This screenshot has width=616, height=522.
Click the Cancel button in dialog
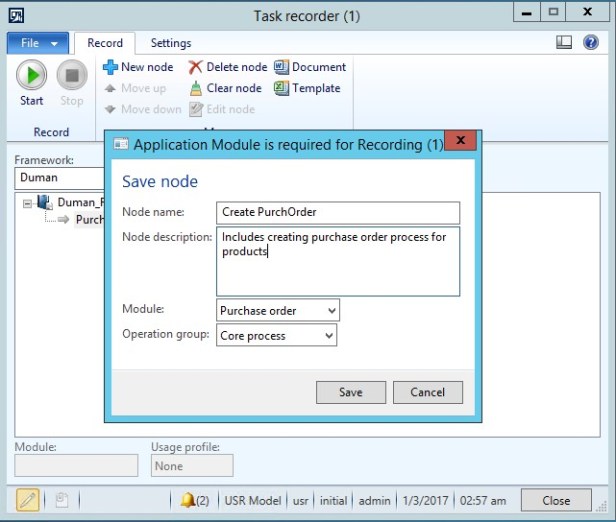click(x=427, y=392)
